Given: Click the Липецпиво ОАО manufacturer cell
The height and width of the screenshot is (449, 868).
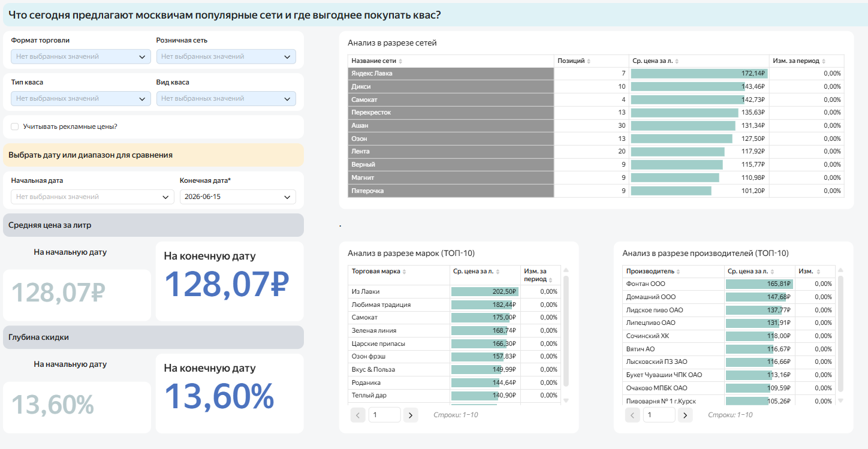Looking at the screenshot, I should point(673,323).
